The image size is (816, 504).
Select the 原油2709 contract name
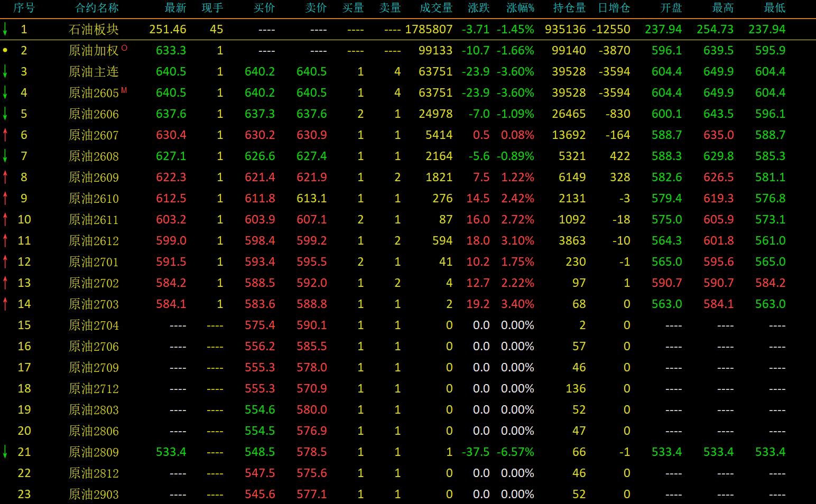(x=94, y=368)
